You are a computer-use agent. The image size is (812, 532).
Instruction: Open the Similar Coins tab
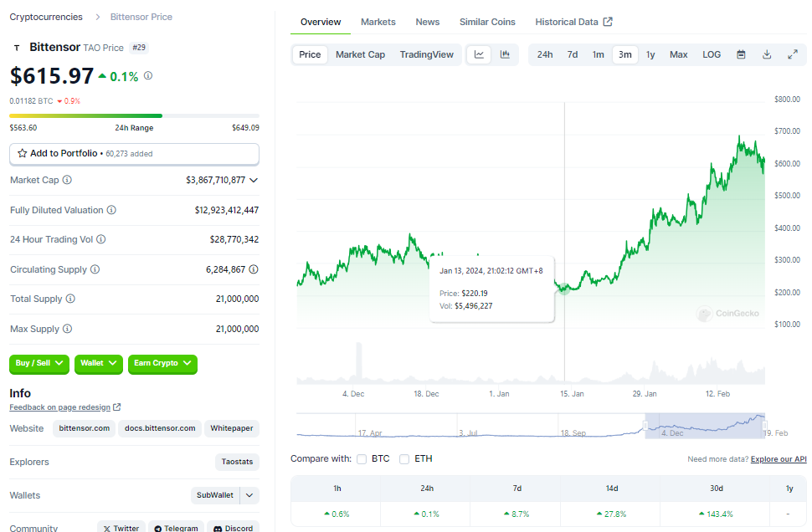coord(487,22)
